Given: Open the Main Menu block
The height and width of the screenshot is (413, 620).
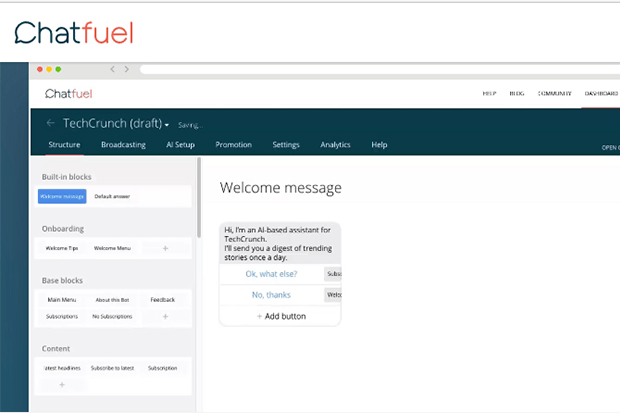Looking at the screenshot, I should (62, 300).
